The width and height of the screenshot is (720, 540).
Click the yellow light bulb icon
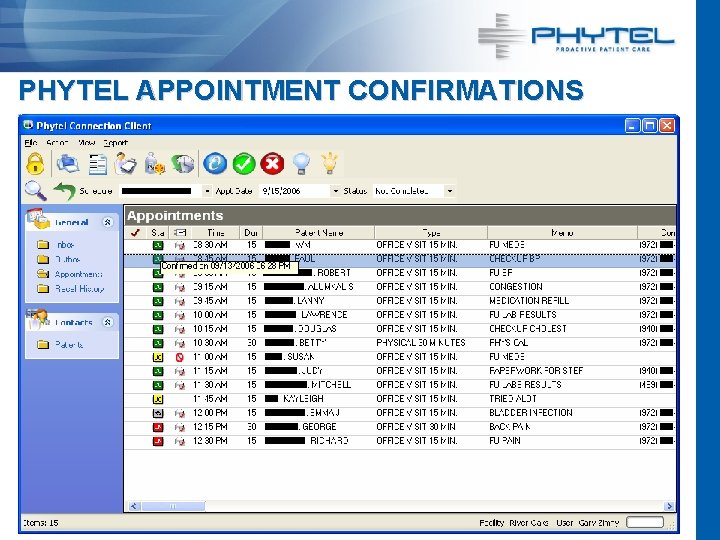tap(329, 163)
